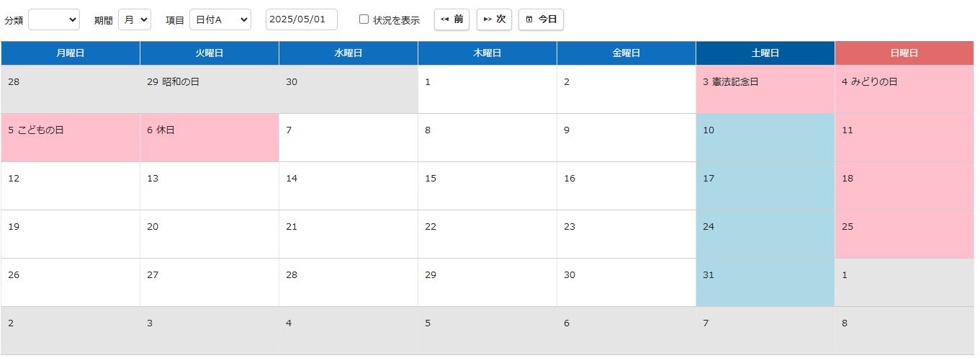Select the May 19 cell
Image resolution: width=980 pixels, height=358 pixels.
coord(71,234)
